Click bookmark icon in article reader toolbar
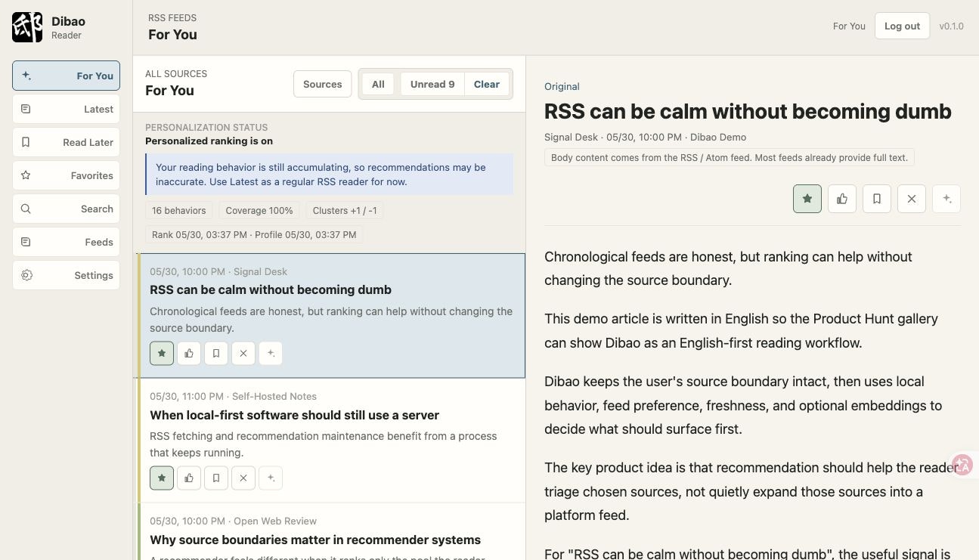This screenshot has width=979, height=560. pyautogui.click(x=877, y=199)
